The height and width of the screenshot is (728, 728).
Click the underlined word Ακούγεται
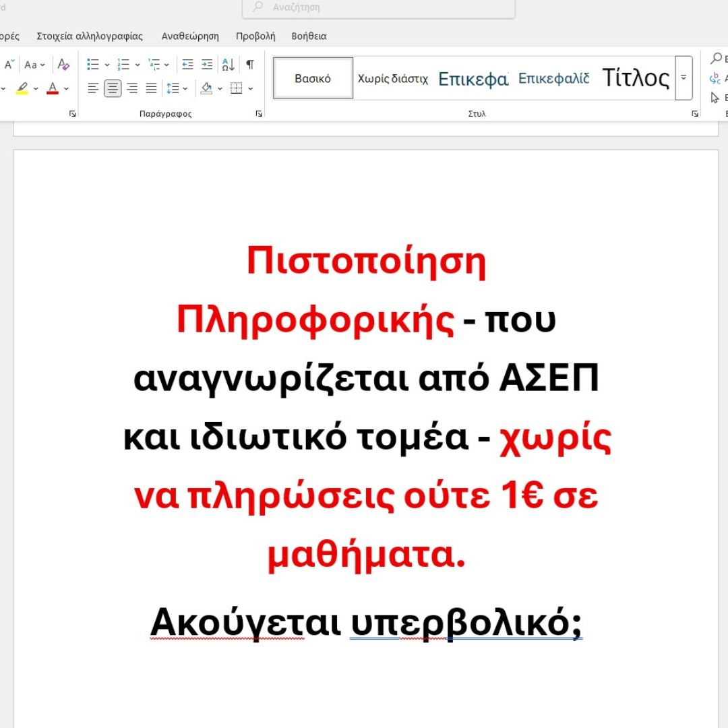tap(245, 623)
